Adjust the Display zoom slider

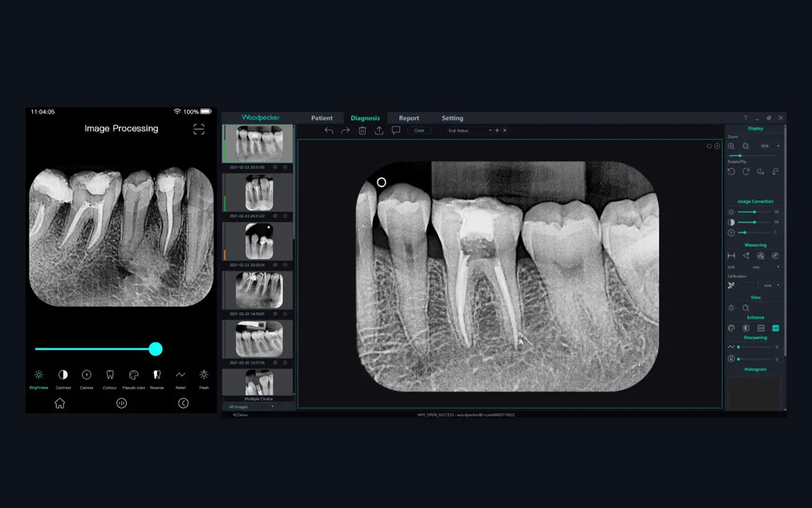pyautogui.click(x=753, y=155)
